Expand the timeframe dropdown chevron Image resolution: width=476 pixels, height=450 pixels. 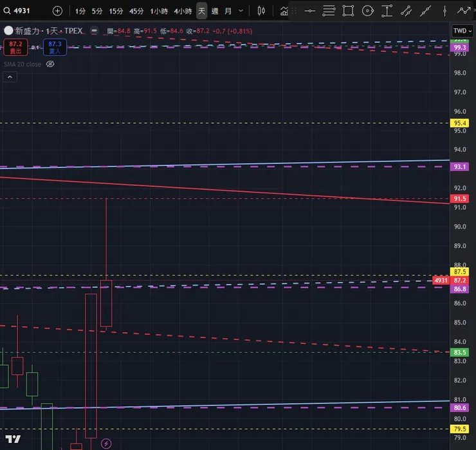click(241, 11)
